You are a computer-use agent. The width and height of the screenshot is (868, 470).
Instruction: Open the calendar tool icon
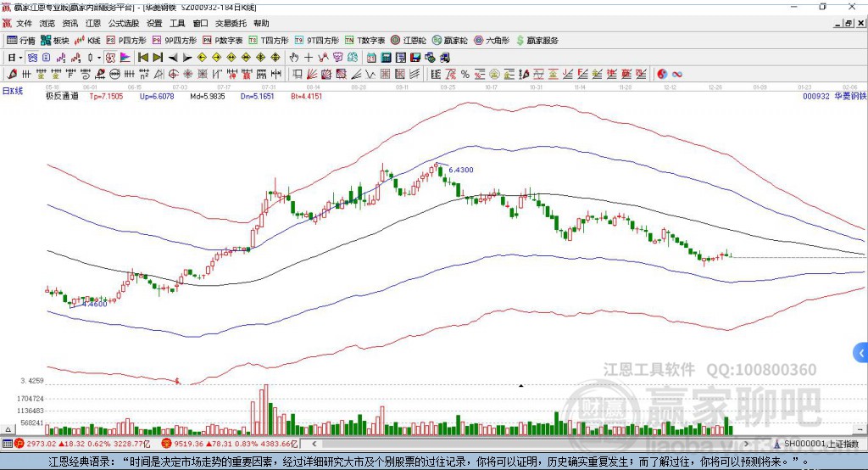tap(371, 57)
